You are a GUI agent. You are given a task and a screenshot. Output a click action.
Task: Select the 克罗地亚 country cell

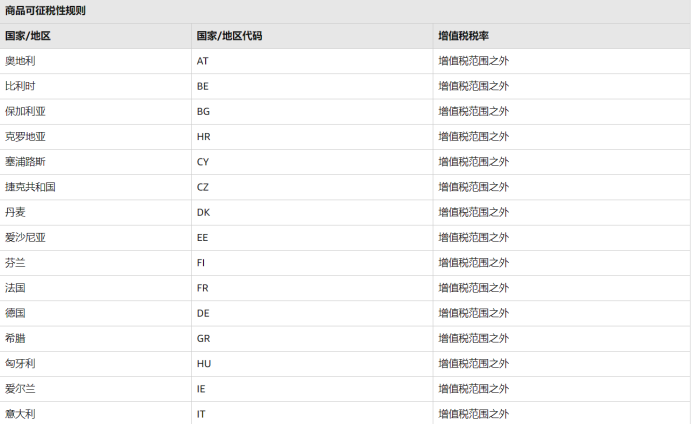coord(25,137)
